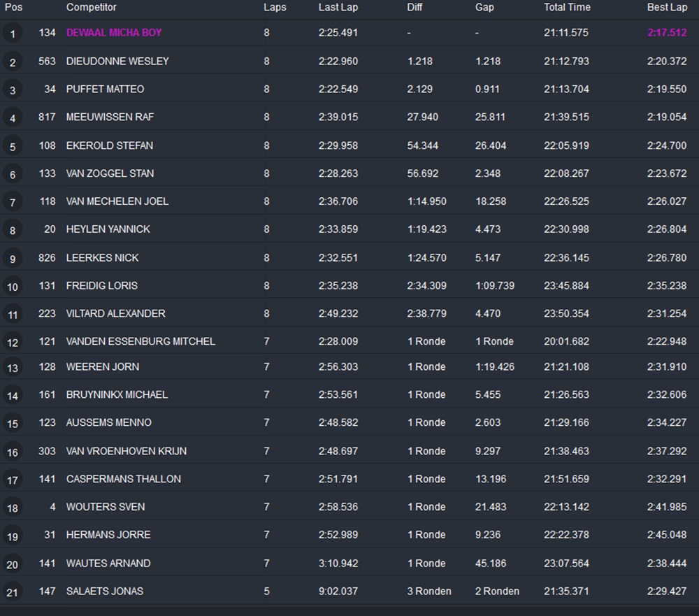
Task: Click the Gap column header
Action: [x=484, y=7]
